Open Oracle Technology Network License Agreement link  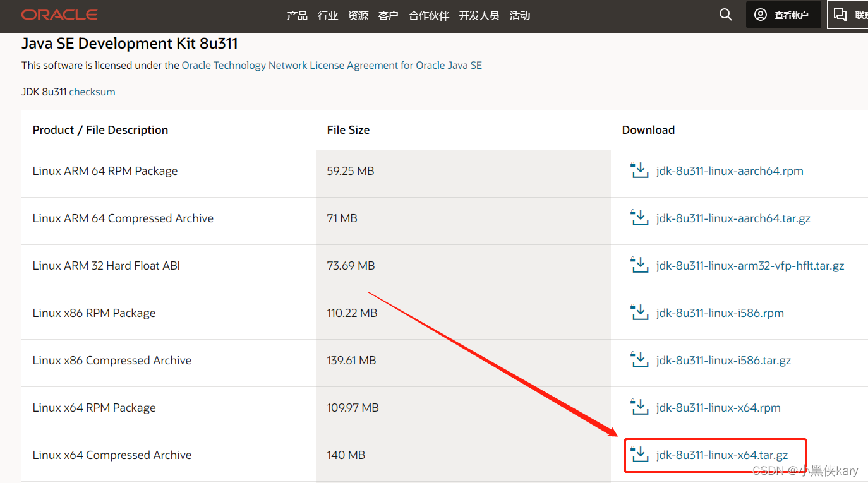coord(332,65)
